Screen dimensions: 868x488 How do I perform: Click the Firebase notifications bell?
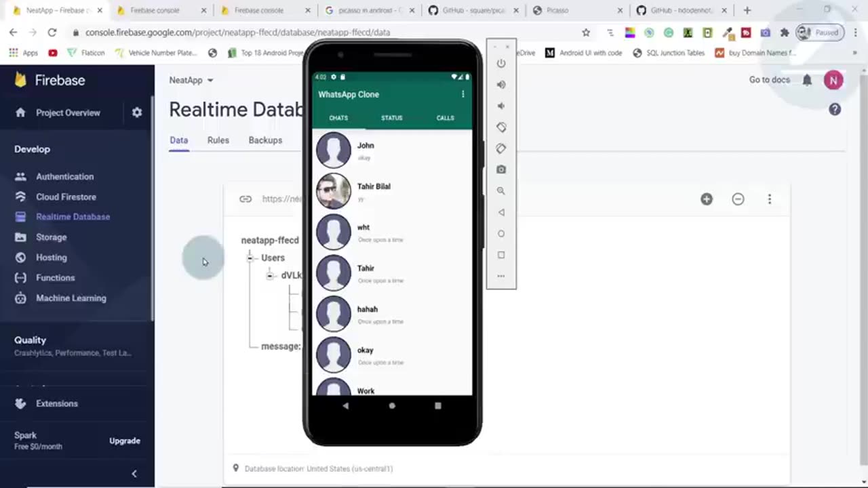(807, 80)
